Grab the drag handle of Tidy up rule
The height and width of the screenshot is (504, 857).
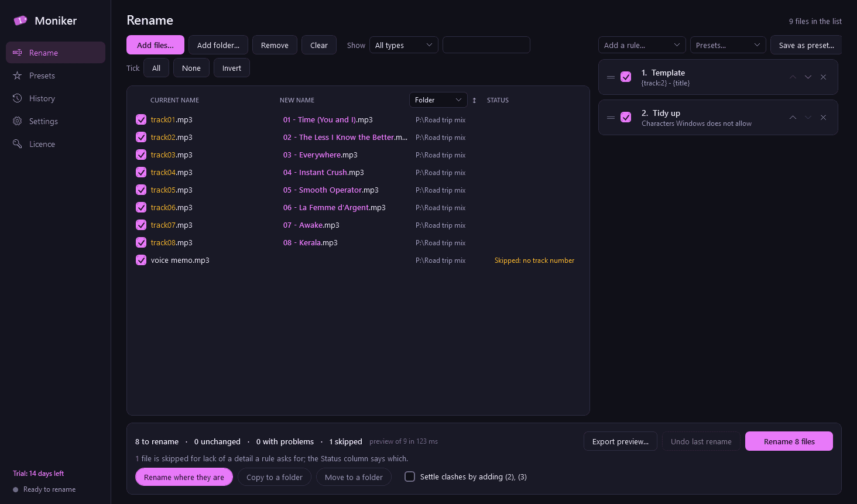tap(611, 118)
